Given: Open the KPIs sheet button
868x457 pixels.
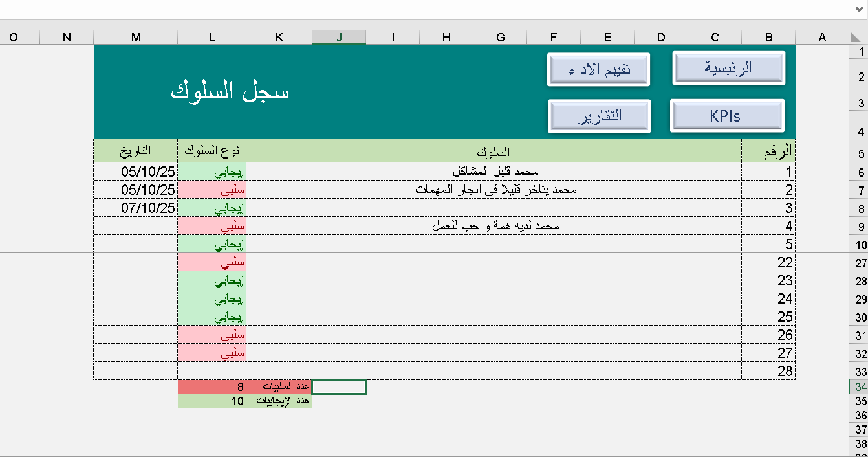Looking at the screenshot, I should [727, 115].
